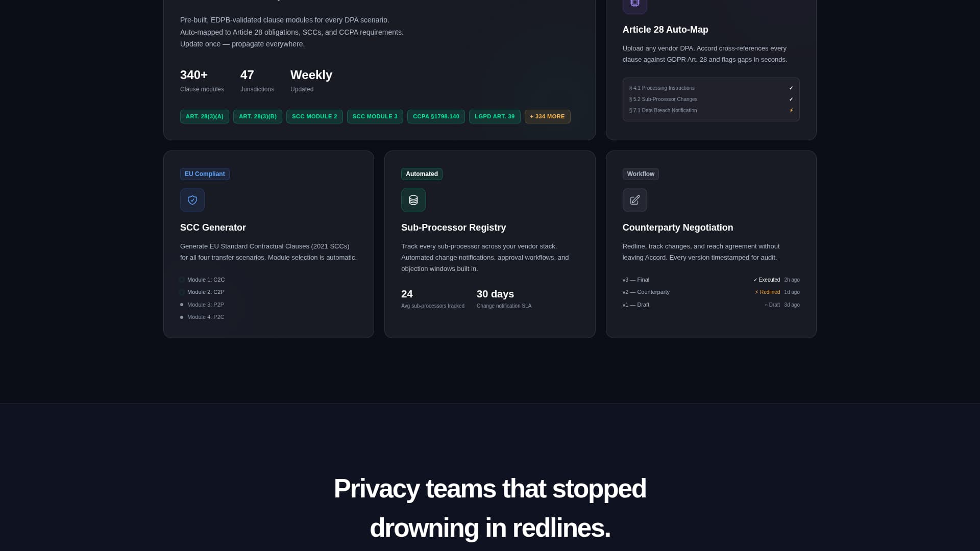The height and width of the screenshot is (551, 980).
Task: Select the SCC Generator shield icon
Action: pyautogui.click(x=192, y=200)
